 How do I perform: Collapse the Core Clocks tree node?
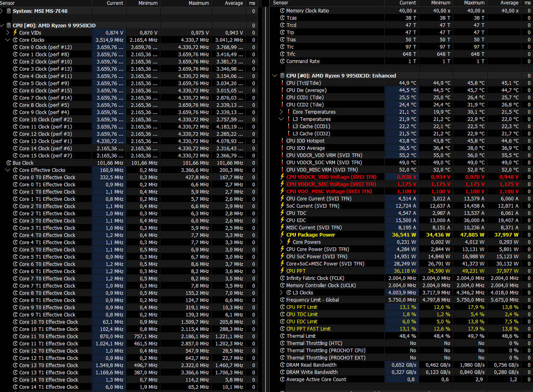point(8,40)
